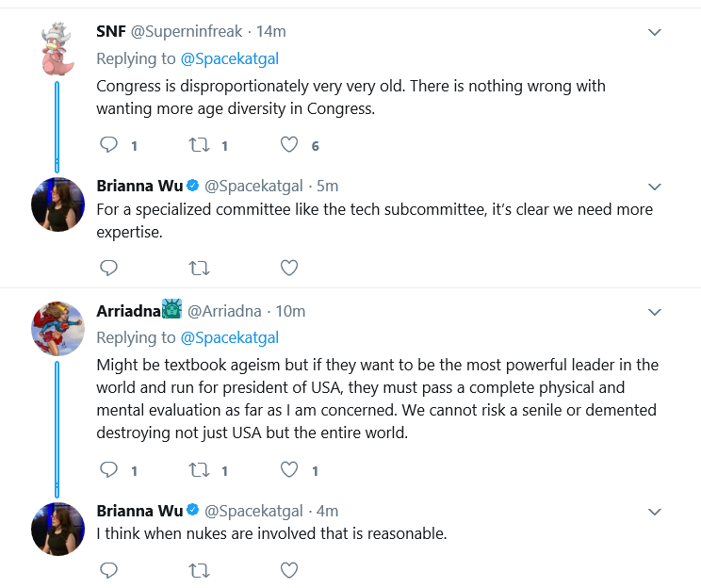The image size is (701, 588).
Task: Like the tweet about nukes being involved
Action: tap(289, 570)
